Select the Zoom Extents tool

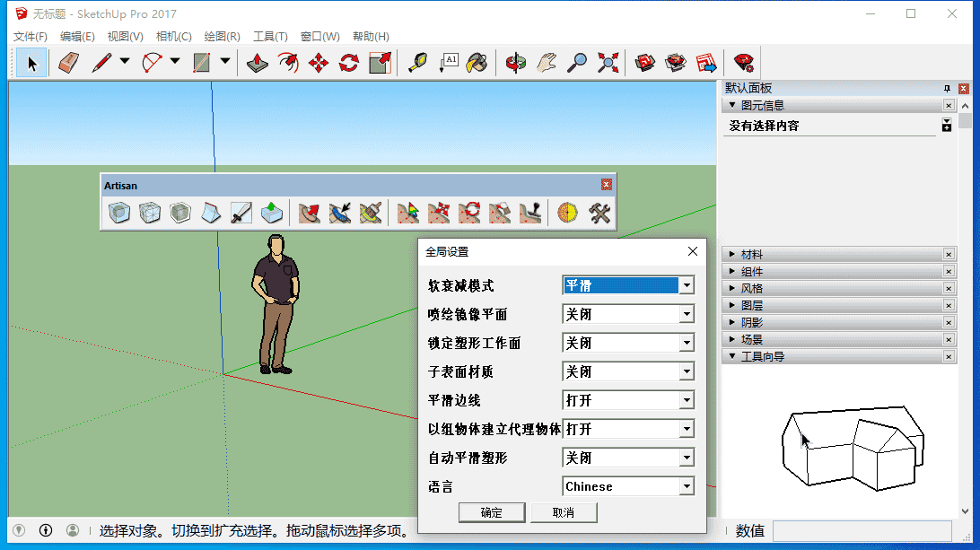[608, 63]
